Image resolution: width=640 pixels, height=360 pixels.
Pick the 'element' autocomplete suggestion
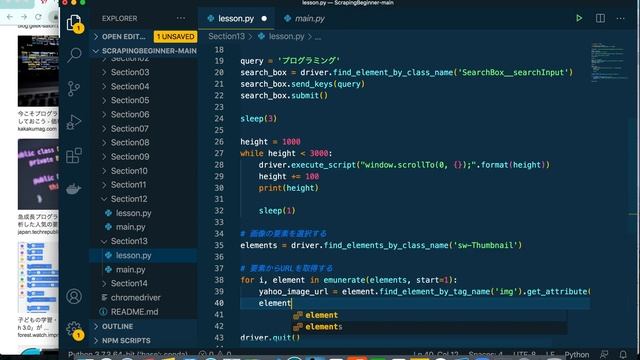point(429,315)
